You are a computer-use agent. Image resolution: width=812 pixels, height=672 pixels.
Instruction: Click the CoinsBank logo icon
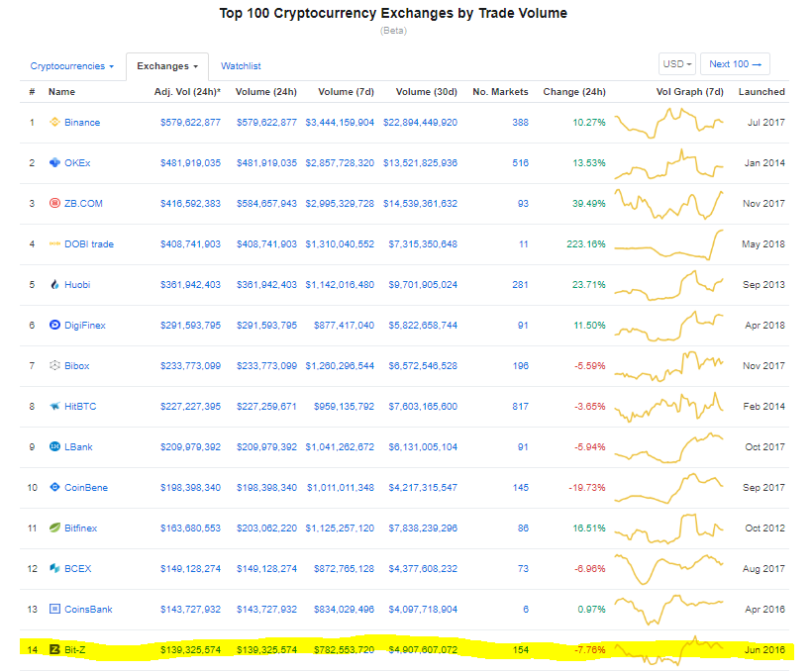click(55, 610)
